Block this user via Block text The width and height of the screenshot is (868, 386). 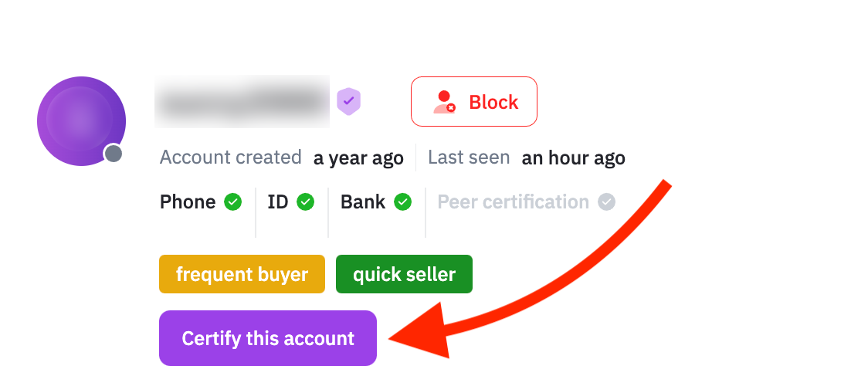tap(493, 102)
